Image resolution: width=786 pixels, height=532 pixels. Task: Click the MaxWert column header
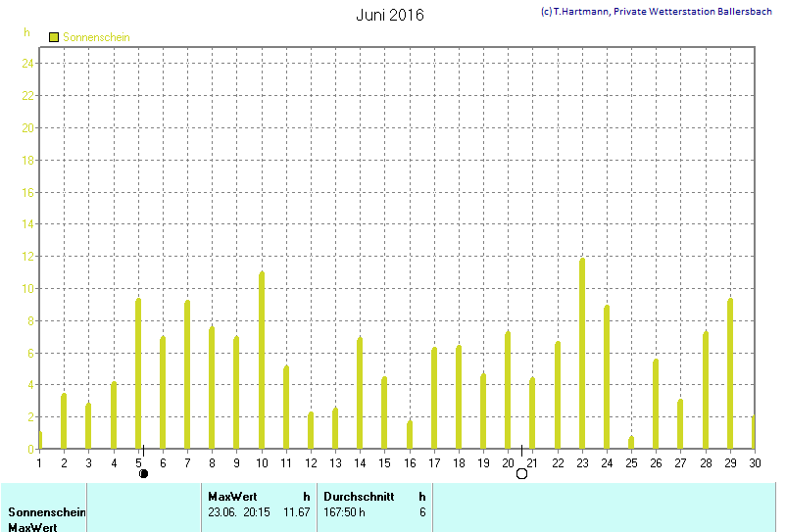[232, 497]
